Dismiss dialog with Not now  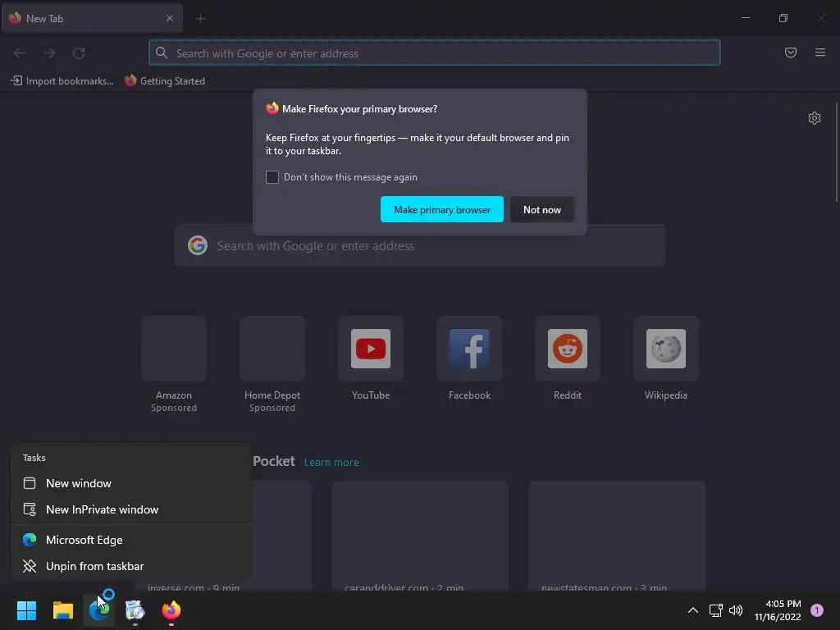pyautogui.click(x=542, y=209)
